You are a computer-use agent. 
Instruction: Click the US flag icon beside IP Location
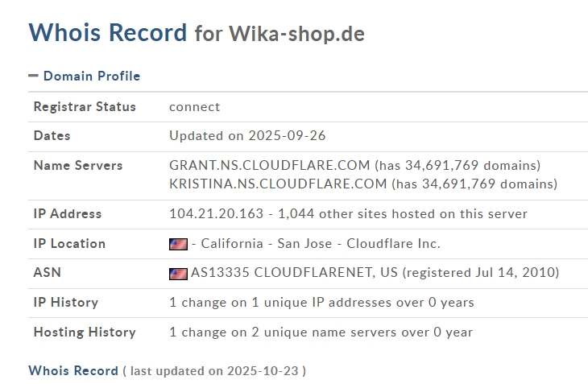coord(178,244)
